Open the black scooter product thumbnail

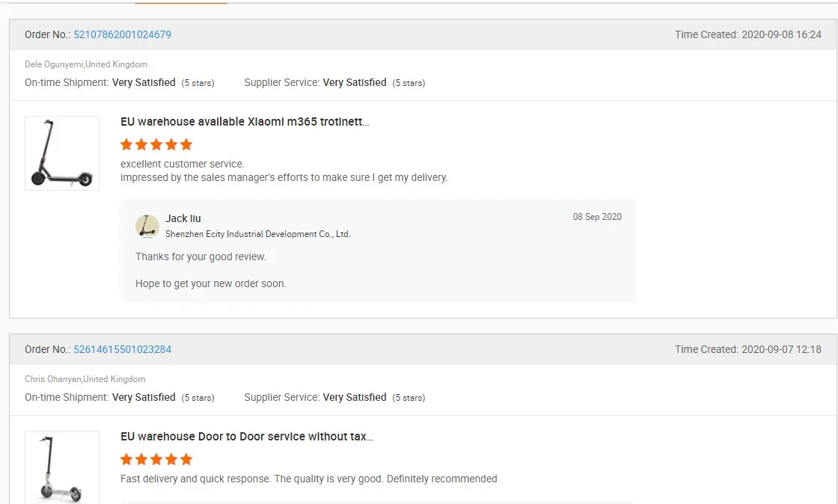click(62, 153)
